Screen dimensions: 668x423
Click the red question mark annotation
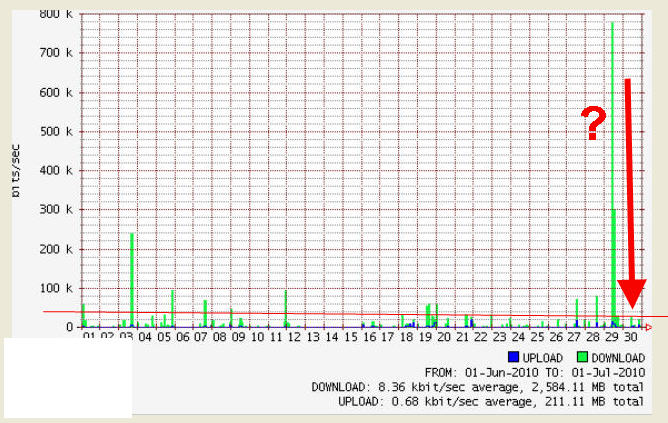click(x=594, y=125)
